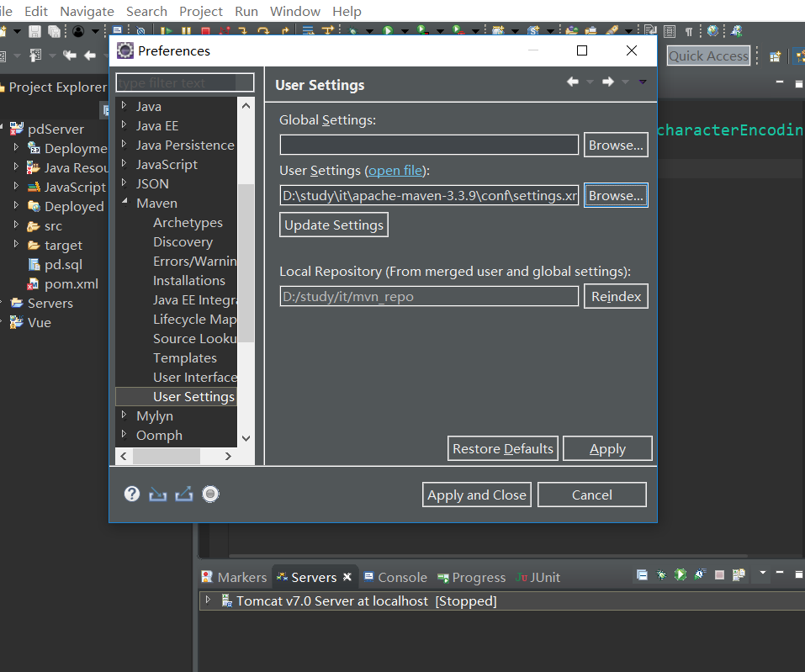Expand the Tomcat v7.0 Server entry

(x=208, y=600)
